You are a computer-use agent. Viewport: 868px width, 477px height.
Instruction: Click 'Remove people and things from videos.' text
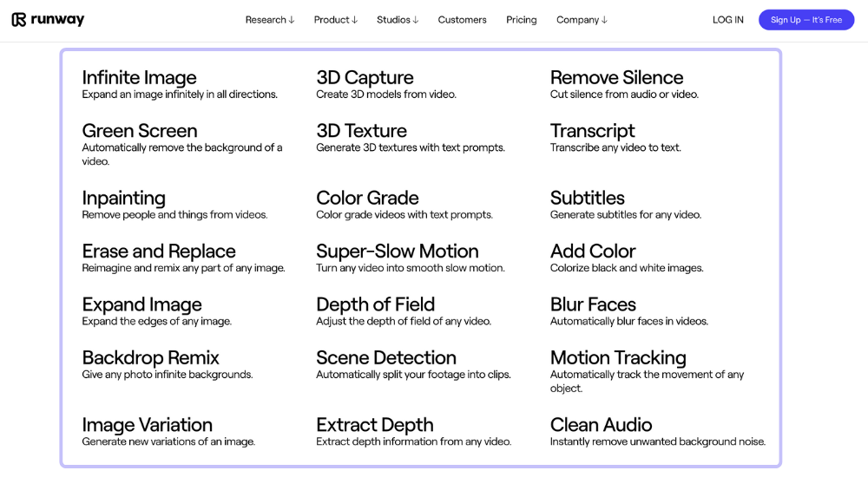point(175,215)
